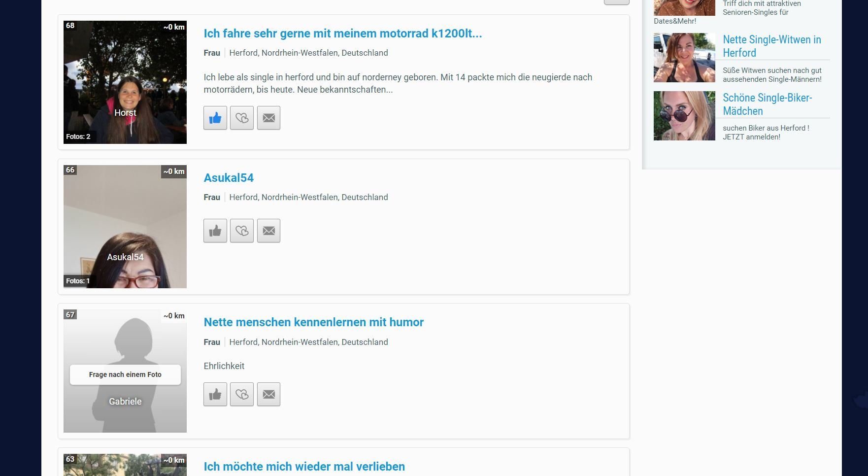
Task: Open message envelope for Asukal54
Action: 268,231
